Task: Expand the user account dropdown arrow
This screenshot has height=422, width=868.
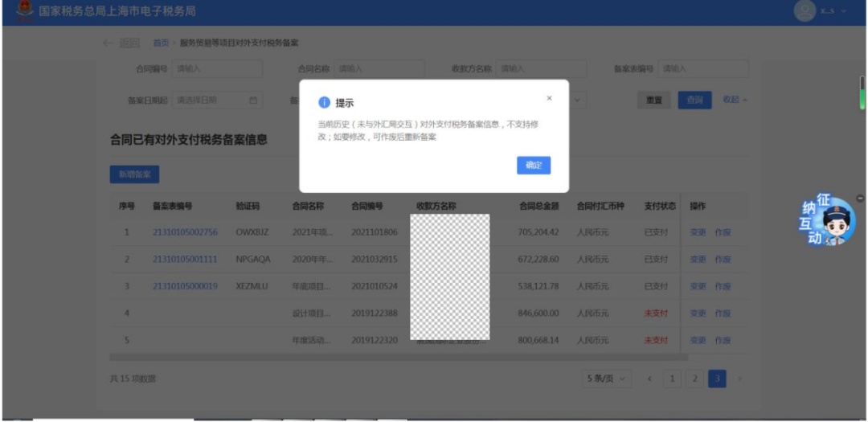Action: tap(844, 11)
